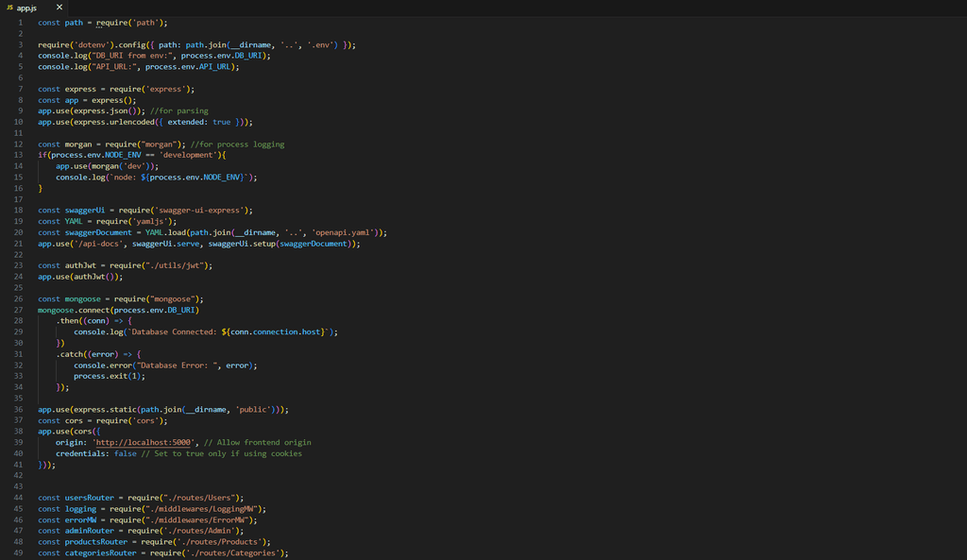Place cursor on the credentials false value

[125, 453]
